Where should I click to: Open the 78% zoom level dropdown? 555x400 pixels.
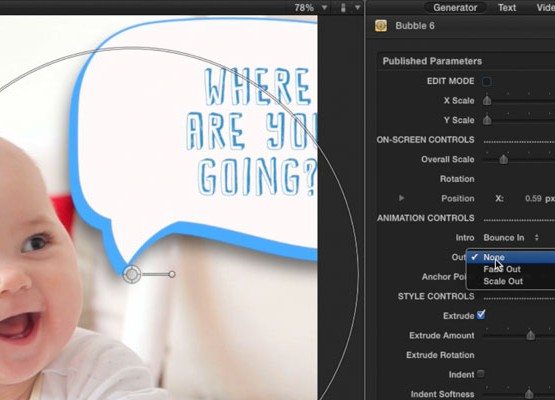(x=309, y=7)
